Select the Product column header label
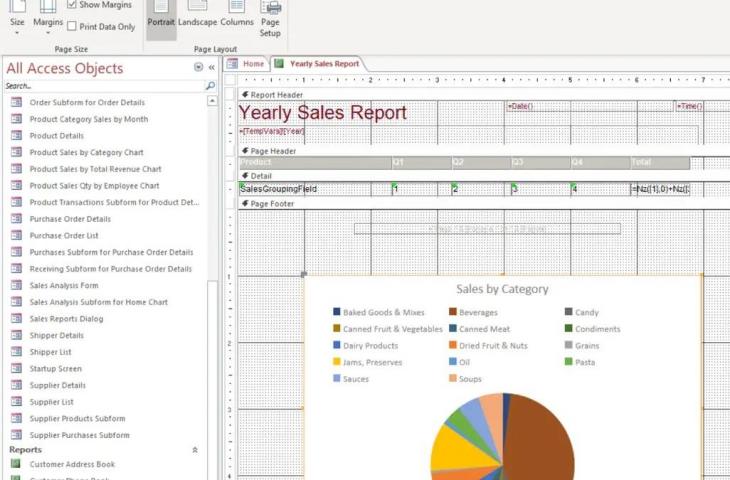 [x=315, y=162]
